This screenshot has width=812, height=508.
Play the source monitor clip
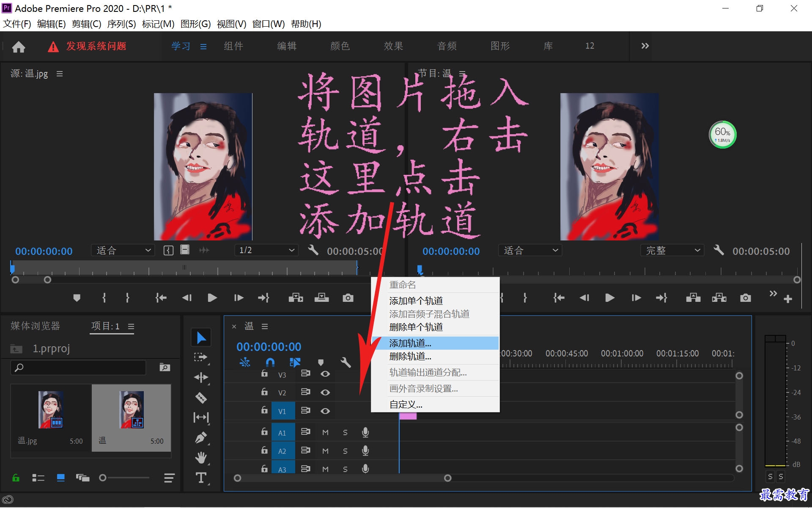(212, 298)
